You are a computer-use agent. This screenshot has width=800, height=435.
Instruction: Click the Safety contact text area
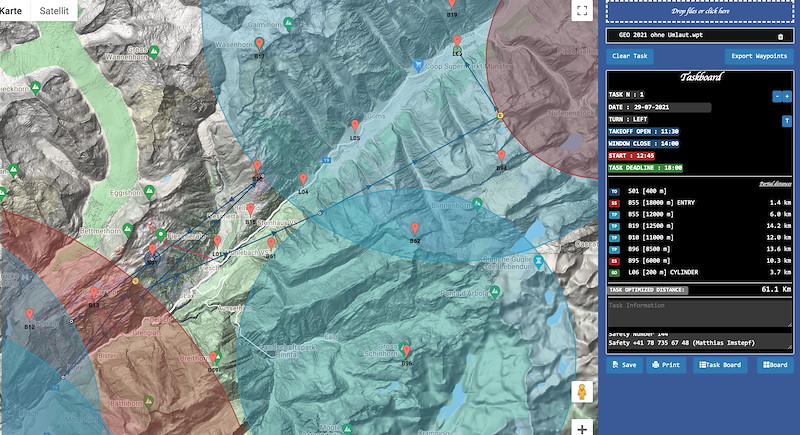pyautogui.click(x=700, y=340)
